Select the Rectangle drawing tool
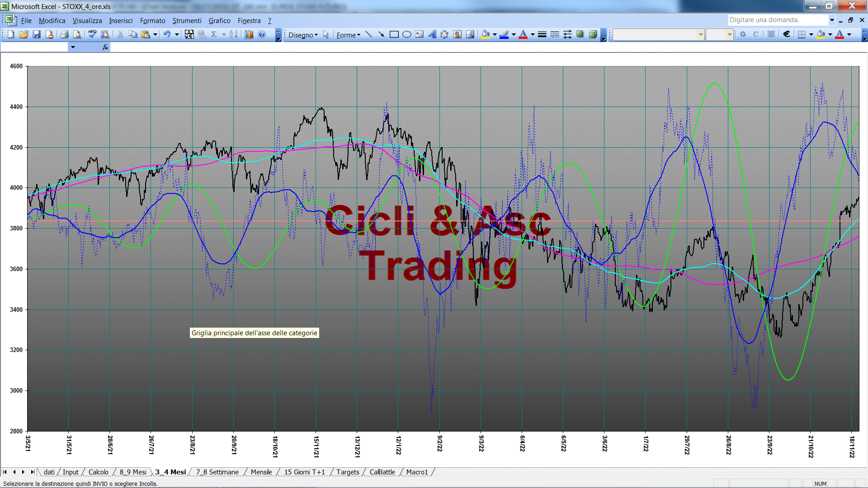The height and width of the screenshot is (488, 868). [394, 34]
